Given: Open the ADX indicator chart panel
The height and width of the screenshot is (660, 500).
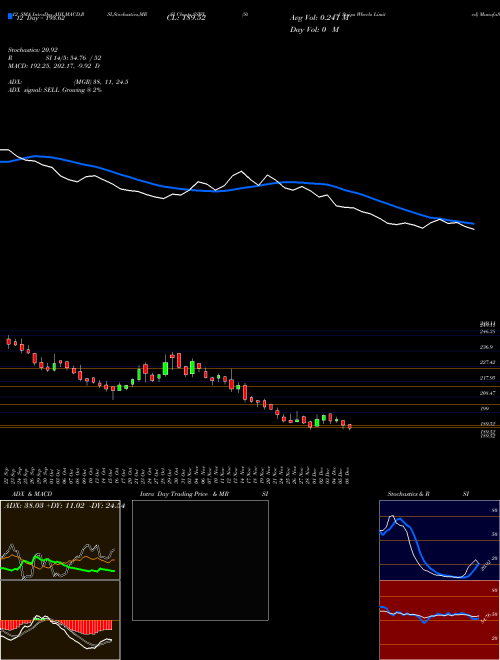Looking at the screenshot, I should [60, 540].
